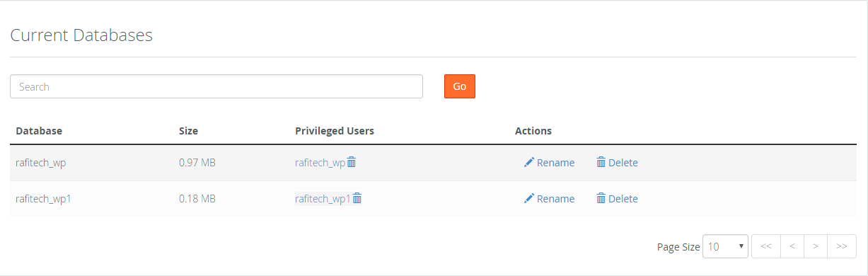Delete the rafitech_wp database link
This screenshot has height=276, width=868.
[617, 162]
